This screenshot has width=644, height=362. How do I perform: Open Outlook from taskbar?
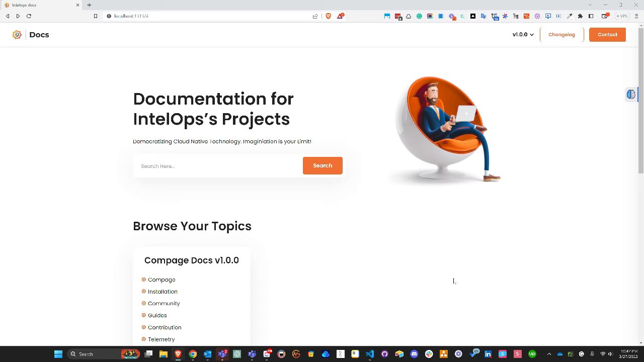tap(207, 354)
